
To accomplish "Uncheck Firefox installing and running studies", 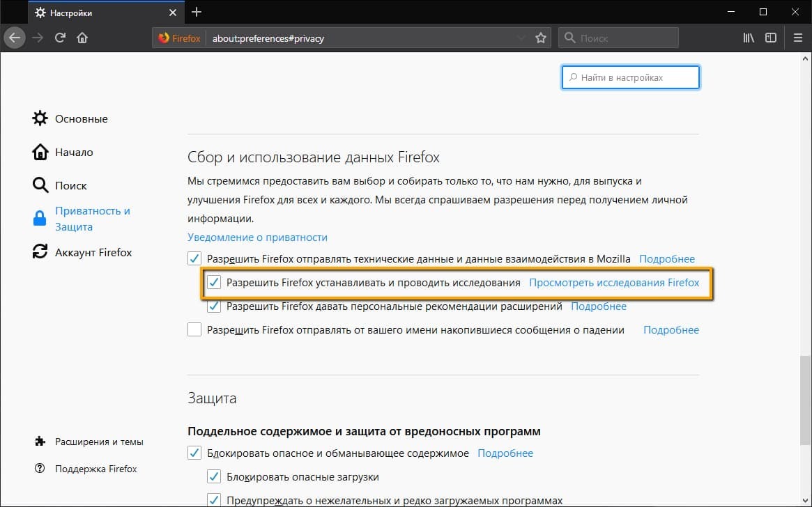I will [x=214, y=283].
